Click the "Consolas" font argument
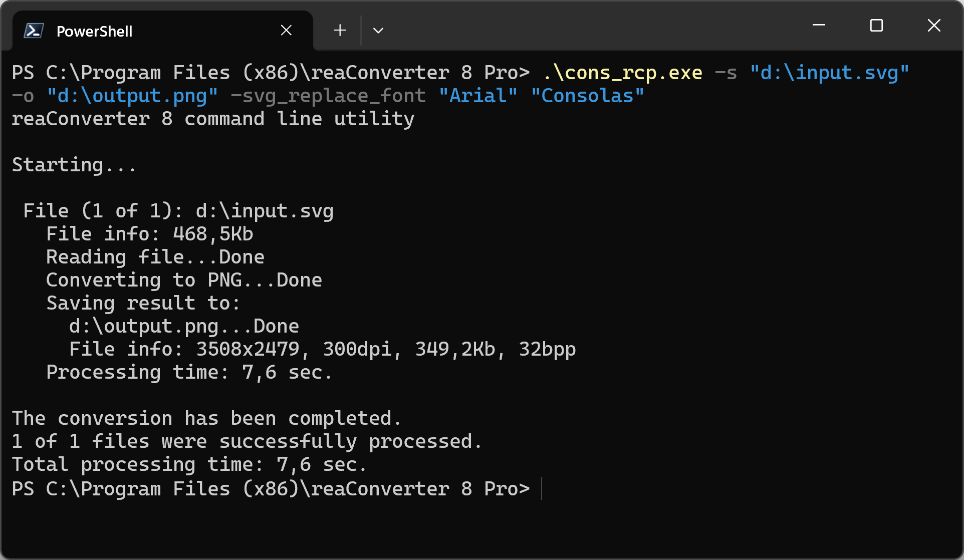This screenshot has width=964, height=560. 587,96
